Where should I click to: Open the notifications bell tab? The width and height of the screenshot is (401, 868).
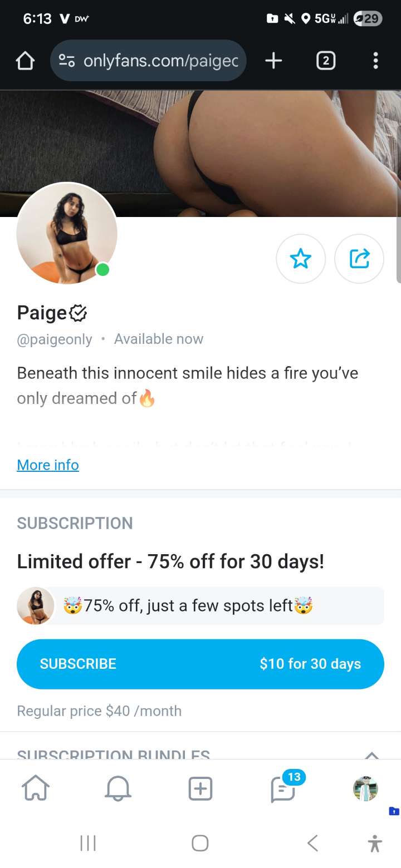click(x=118, y=789)
